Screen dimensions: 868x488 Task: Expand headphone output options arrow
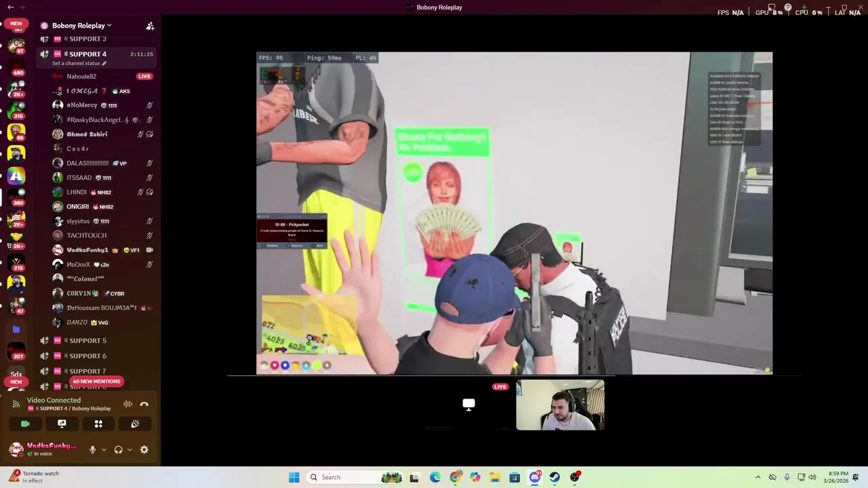(129, 449)
